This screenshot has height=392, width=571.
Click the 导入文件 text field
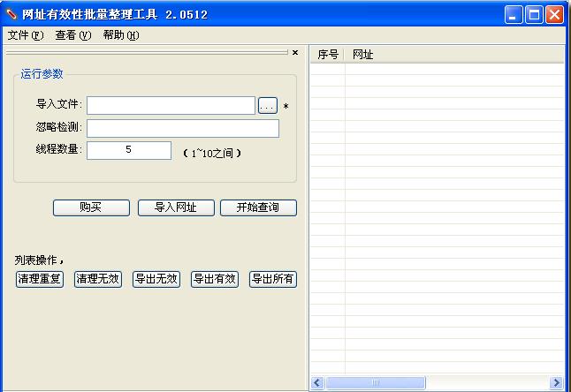171,106
